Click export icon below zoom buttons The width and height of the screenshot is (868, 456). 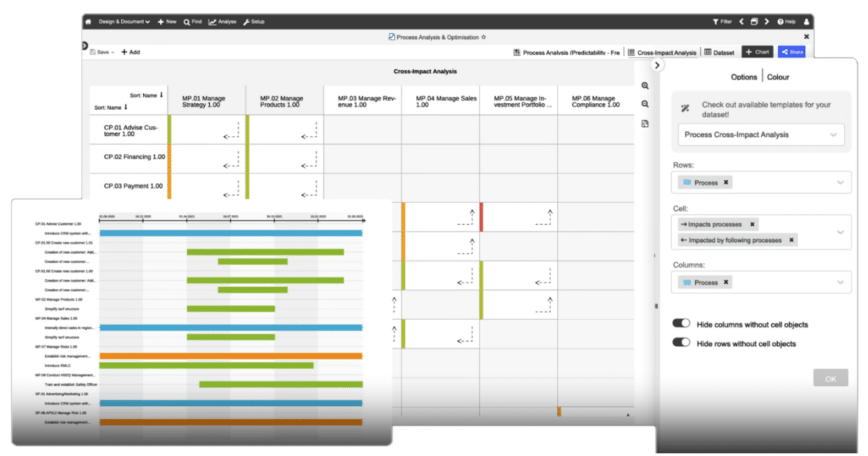(644, 124)
